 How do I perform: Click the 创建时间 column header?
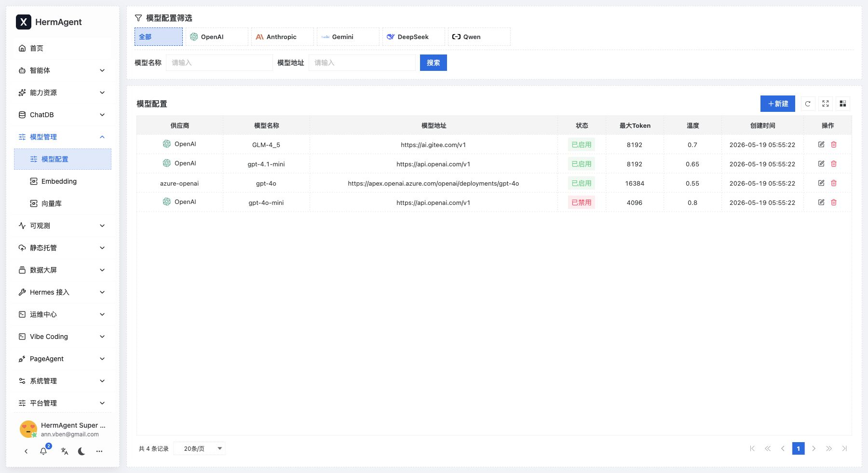click(763, 125)
